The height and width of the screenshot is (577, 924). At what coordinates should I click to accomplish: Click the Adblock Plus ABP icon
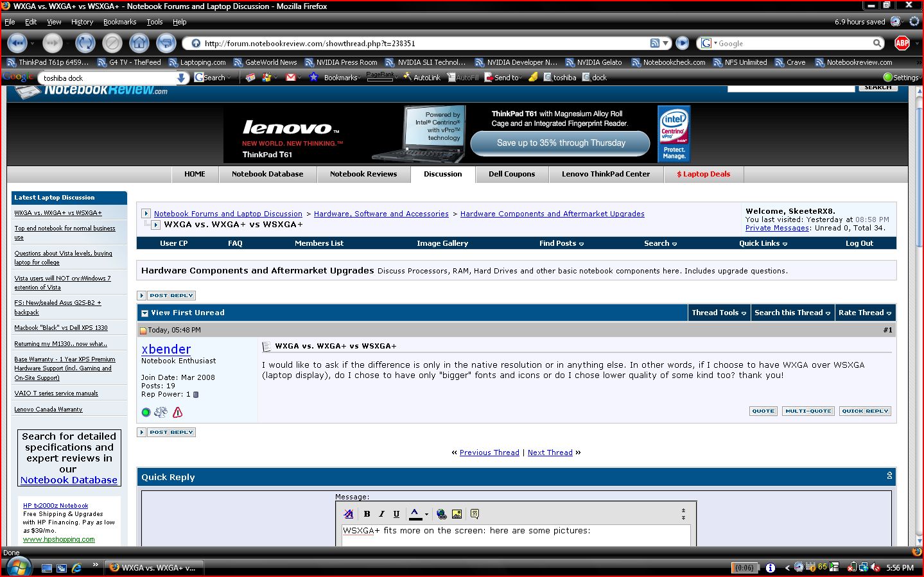902,43
